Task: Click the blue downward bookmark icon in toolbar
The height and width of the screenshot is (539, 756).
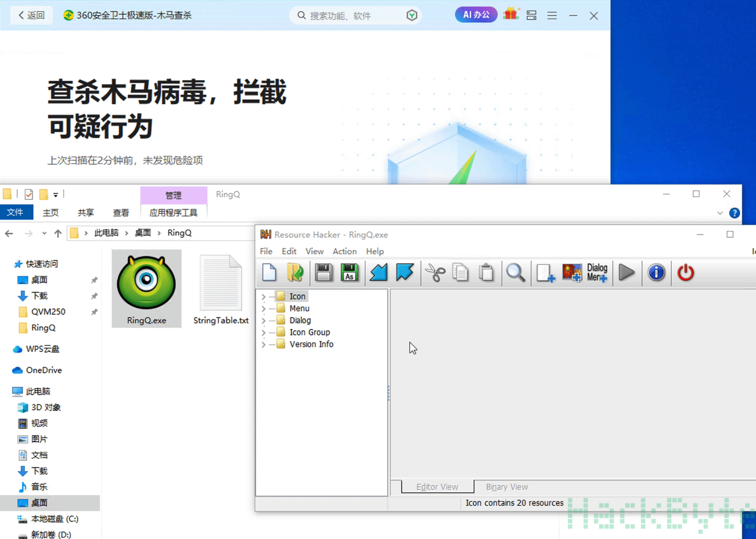Action: pos(404,273)
